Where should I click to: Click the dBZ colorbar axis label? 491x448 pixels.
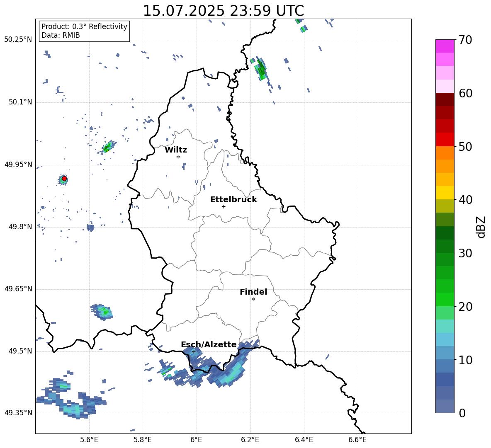click(x=481, y=227)
